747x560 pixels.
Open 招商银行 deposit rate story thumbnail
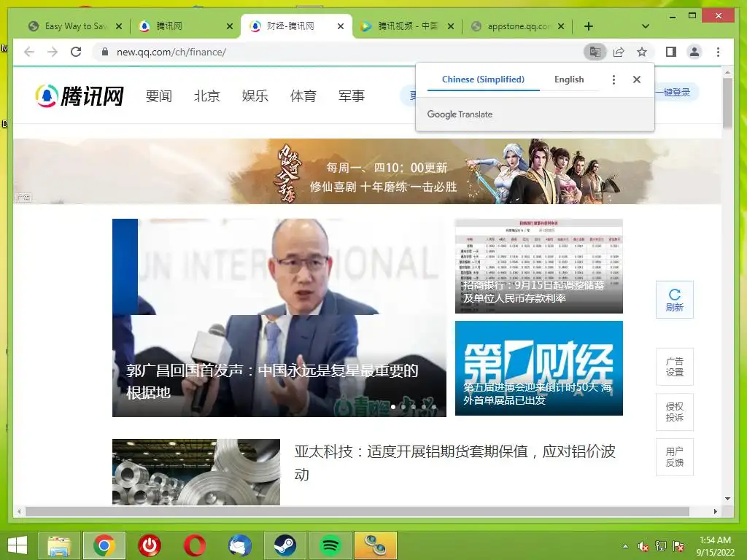[x=539, y=266]
